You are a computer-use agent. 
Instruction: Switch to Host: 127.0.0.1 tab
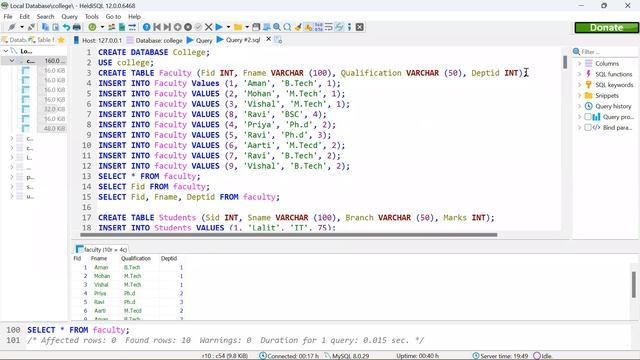98,40
